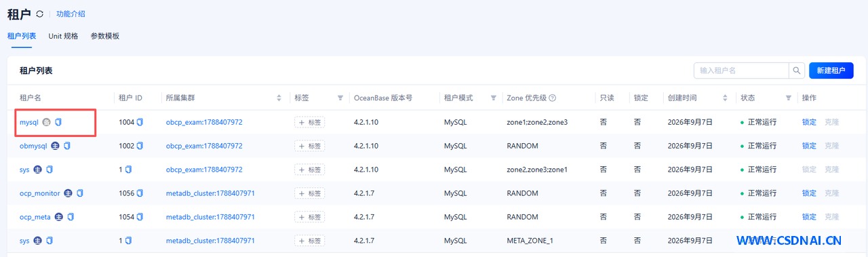
Task: Click the primary role badge beside obmysql
Action: coord(56,146)
